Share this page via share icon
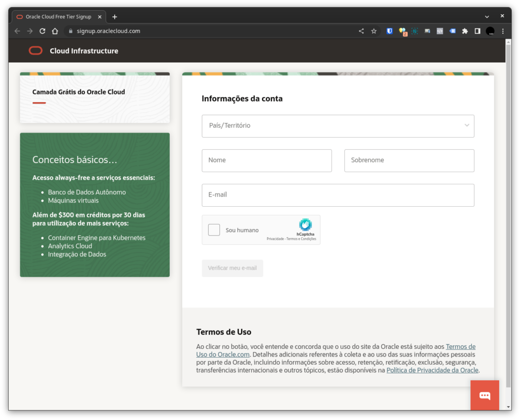 point(361,31)
